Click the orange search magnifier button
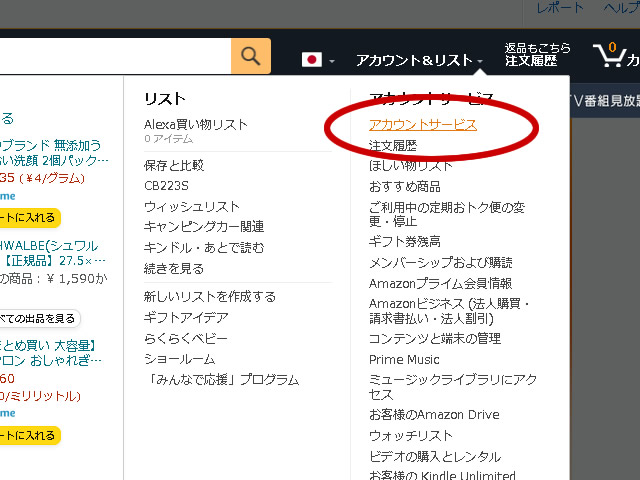The image size is (640, 480). (251, 56)
